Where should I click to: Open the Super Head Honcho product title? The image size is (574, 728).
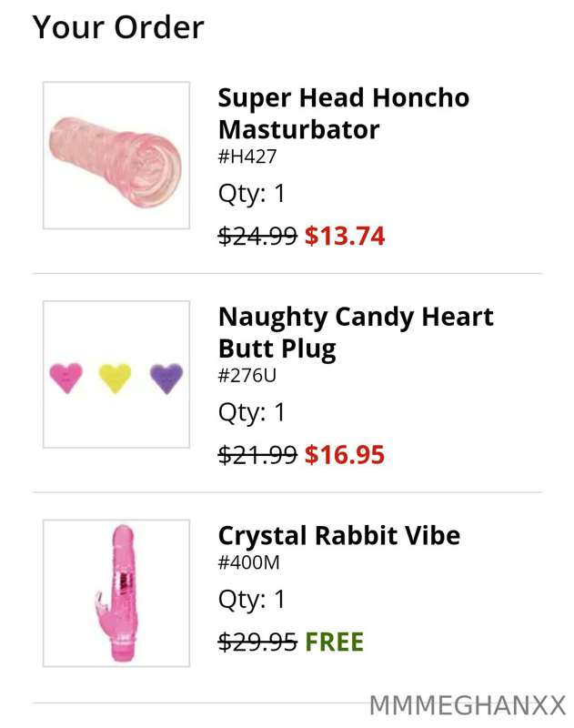coord(343,113)
